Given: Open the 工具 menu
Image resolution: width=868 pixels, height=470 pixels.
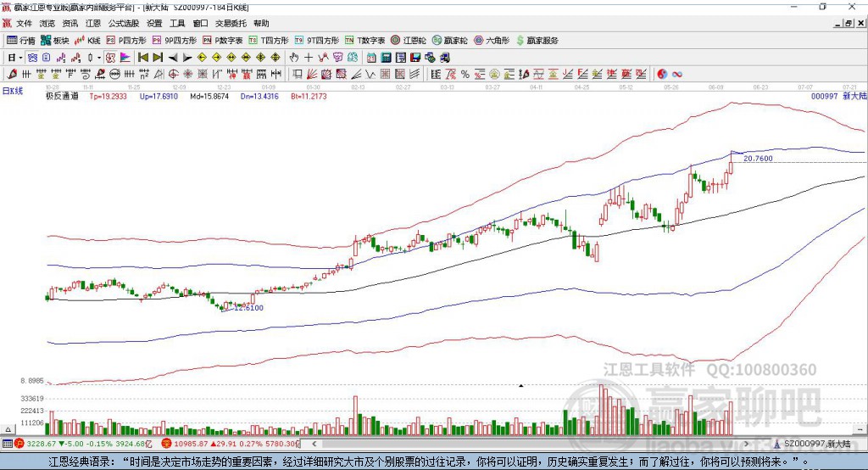Looking at the screenshot, I should (x=177, y=23).
